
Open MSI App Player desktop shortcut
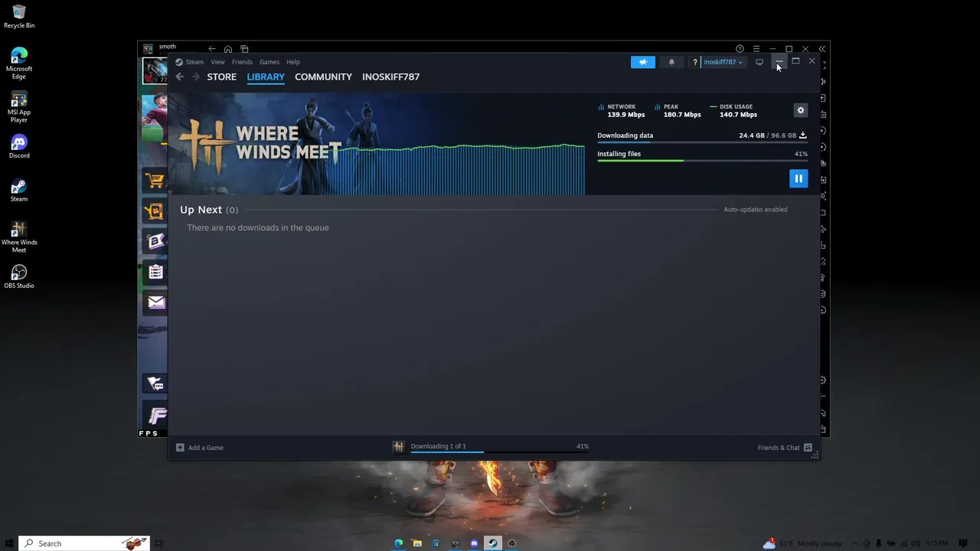coord(19,106)
